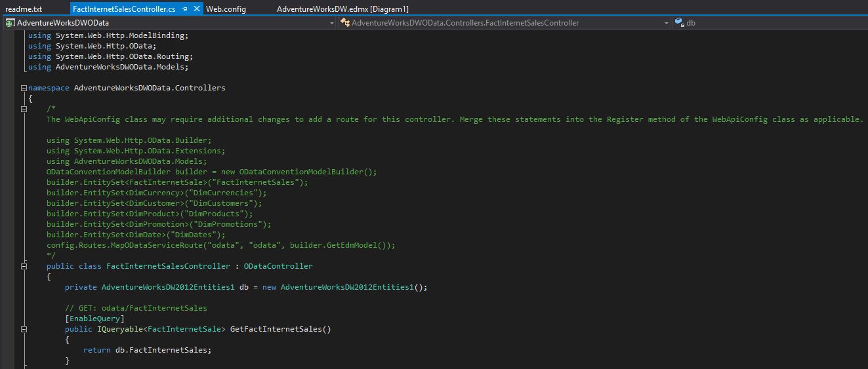Click the 'return db.FactInternetSales;' line
Image resolution: width=868 pixels, height=369 pixels.
(x=148, y=350)
